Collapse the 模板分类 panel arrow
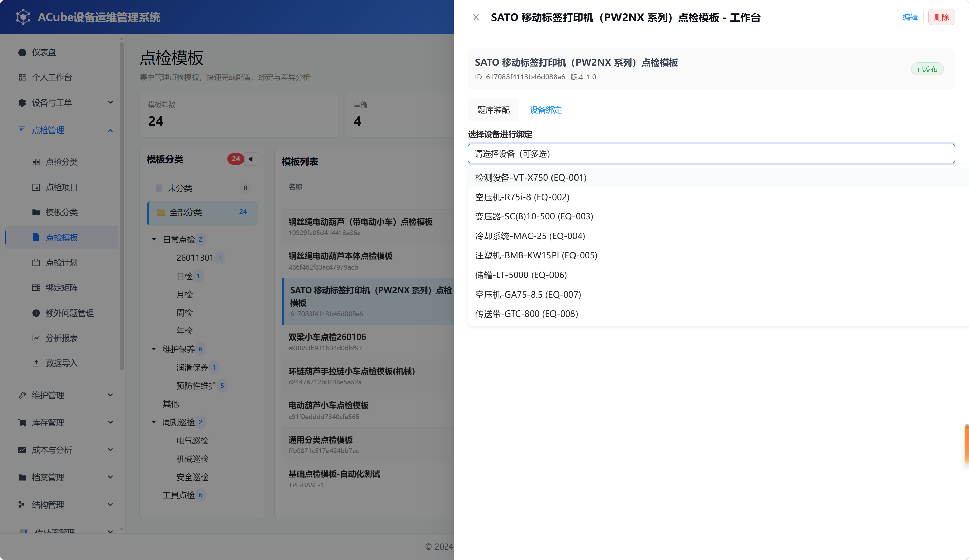Image resolution: width=969 pixels, height=560 pixels. point(251,159)
